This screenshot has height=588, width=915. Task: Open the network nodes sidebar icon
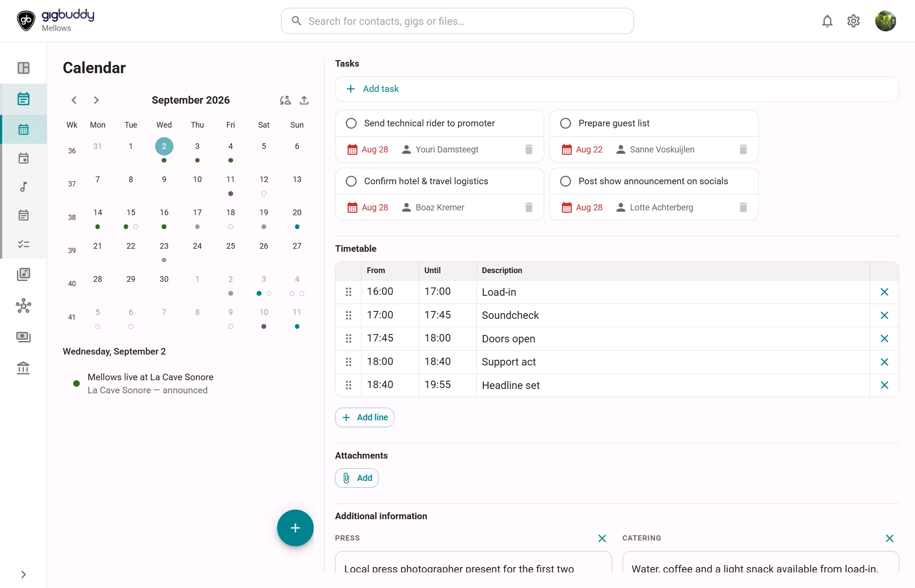click(x=24, y=306)
